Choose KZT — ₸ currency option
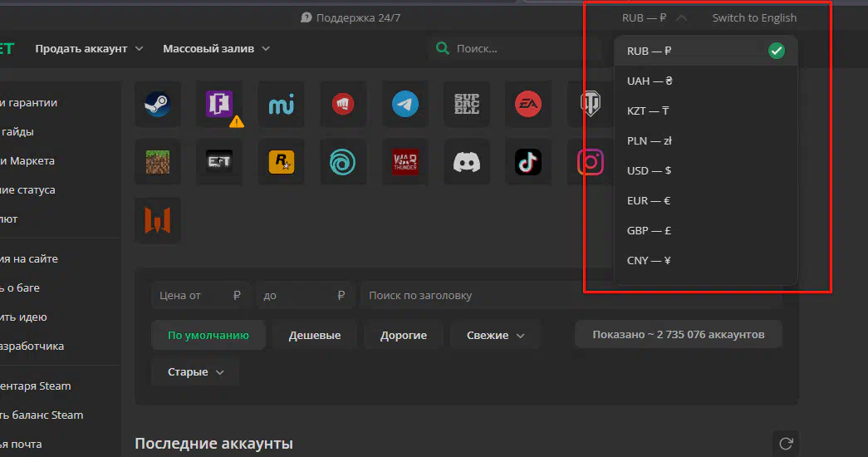The height and width of the screenshot is (457, 868). click(706, 111)
